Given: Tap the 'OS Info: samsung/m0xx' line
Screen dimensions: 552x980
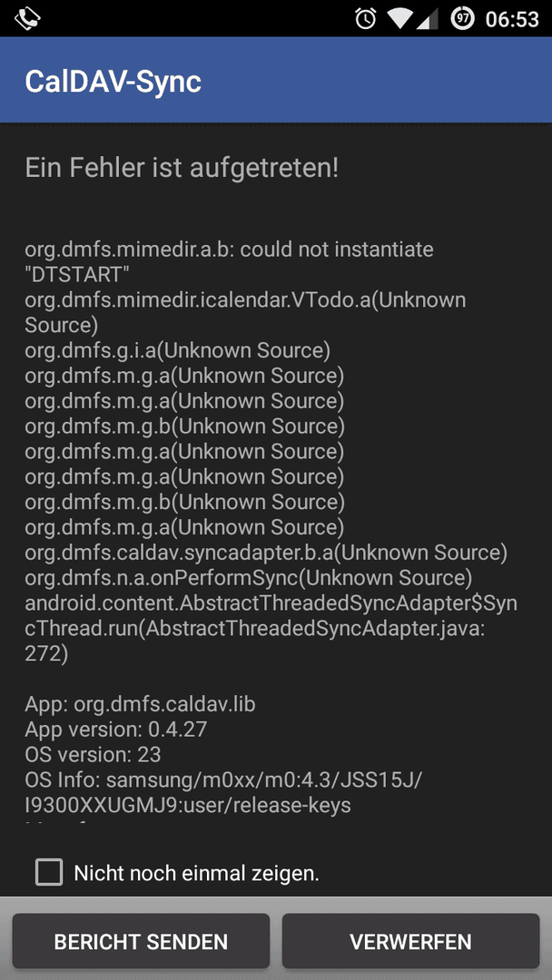Looking at the screenshot, I should (226, 792).
